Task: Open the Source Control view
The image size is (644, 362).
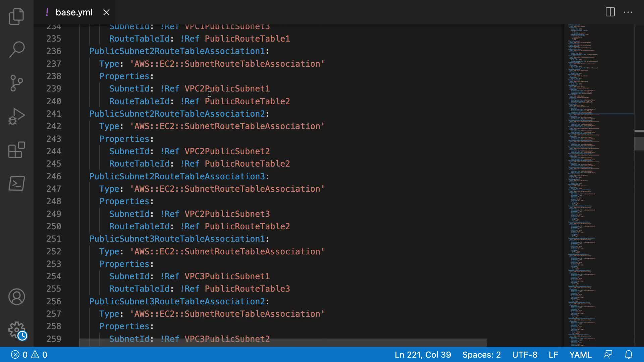Action: (16, 83)
